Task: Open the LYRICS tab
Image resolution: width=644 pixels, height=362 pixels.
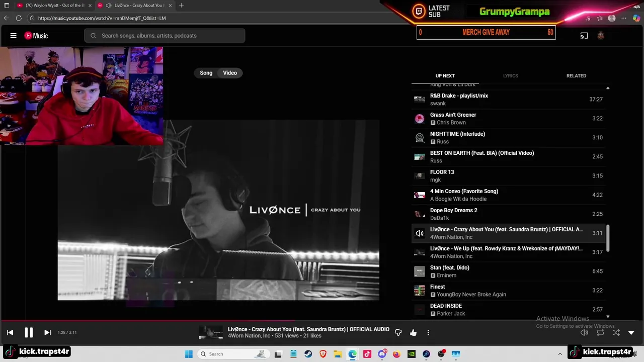Action: point(510,76)
